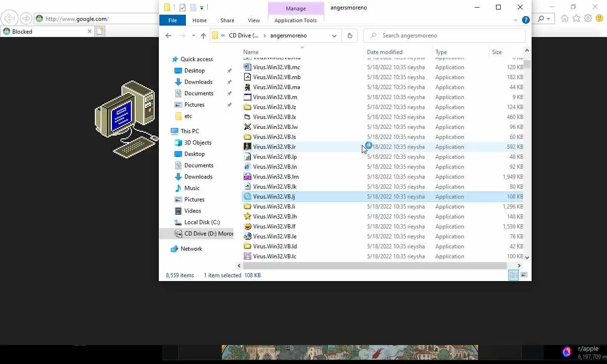The height and width of the screenshot is (364, 607).
Task: Open the Customize Quick Access Toolbar dropdown
Action: point(202,8)
